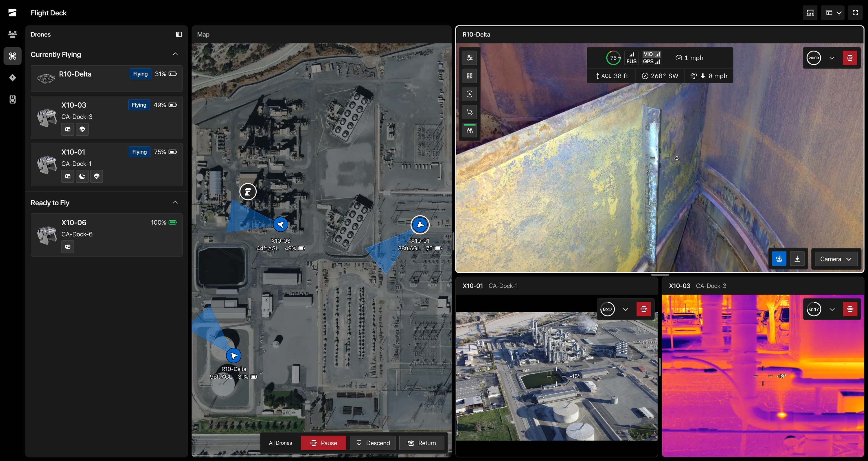The width and height of the screenshot is (868, 461).
Task: Click X10-01 parachute icon
Action: pos(97,176)
